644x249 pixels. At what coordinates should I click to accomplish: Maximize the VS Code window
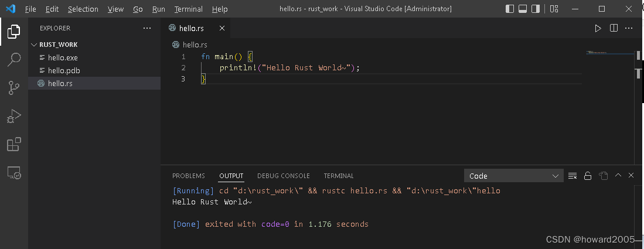[x=602, y=9]
